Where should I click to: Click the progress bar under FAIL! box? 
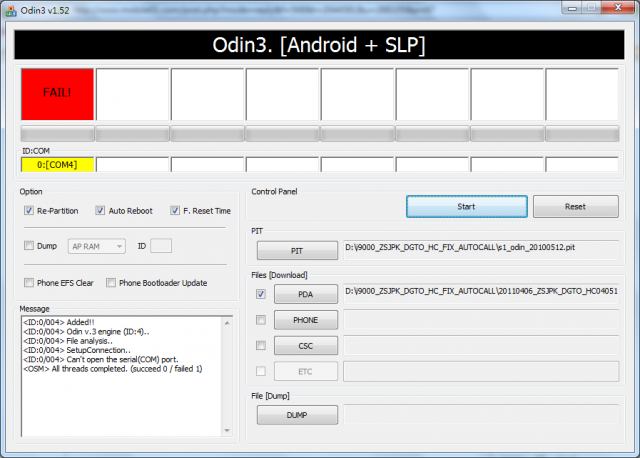coord(58,133)
